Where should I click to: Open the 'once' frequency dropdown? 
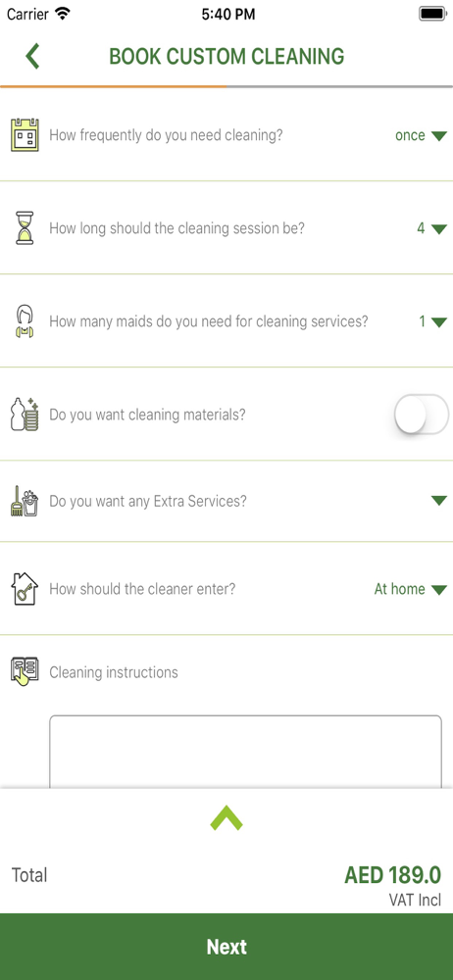pyautogui.click(x=421, y=135)
